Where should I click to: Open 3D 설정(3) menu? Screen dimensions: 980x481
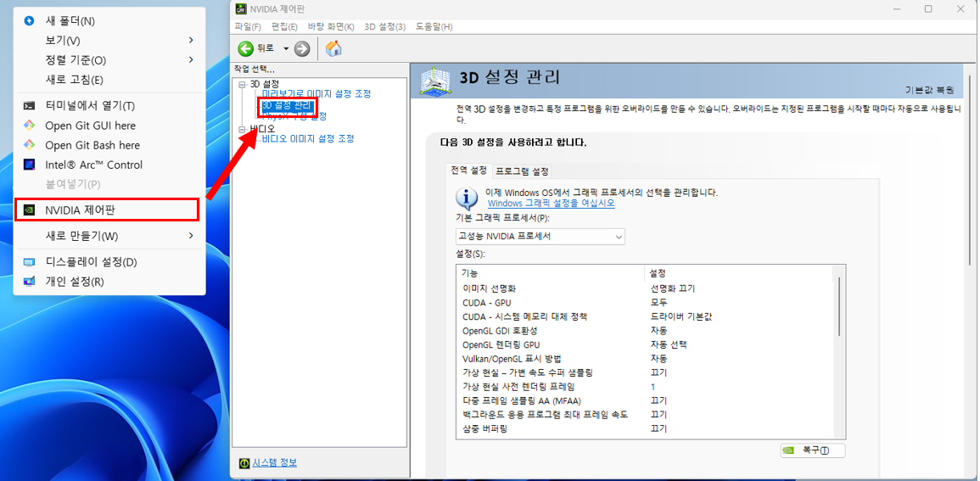(385, 27)
